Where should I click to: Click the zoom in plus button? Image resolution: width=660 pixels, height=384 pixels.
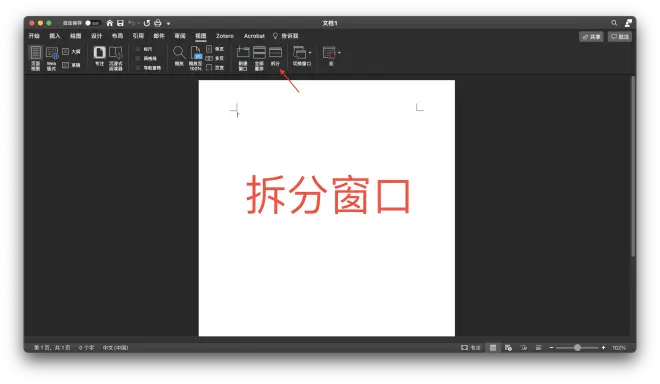603,348
